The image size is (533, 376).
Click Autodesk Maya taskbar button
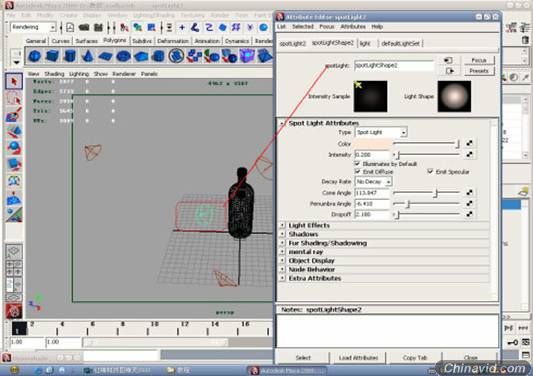pos(288,371)
